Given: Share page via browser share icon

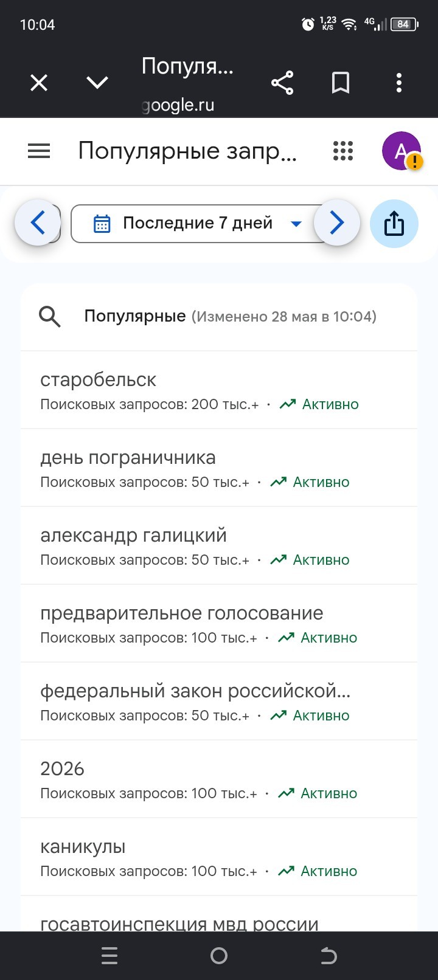Looking at the screenshot, I should tap(282, 83).
